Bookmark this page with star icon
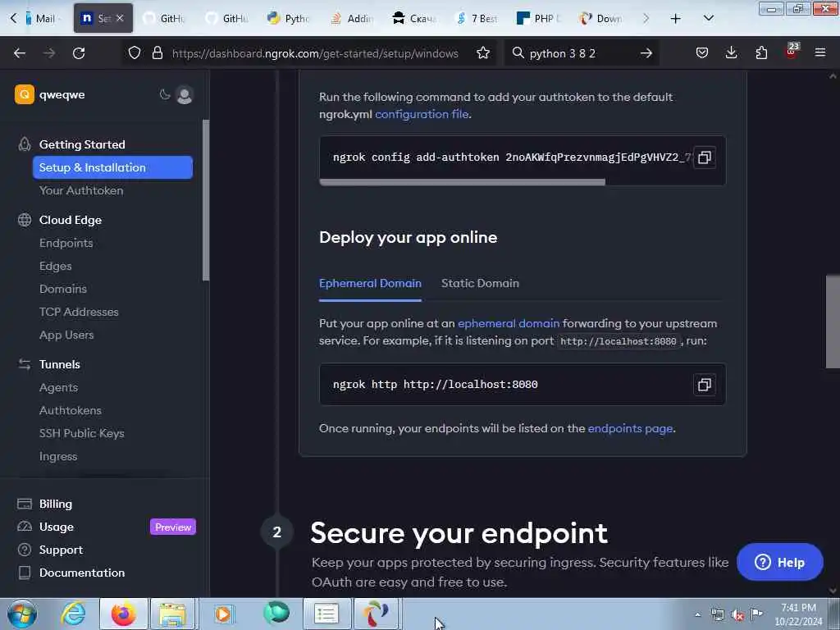The image size is (840, 630). [482, 53]
